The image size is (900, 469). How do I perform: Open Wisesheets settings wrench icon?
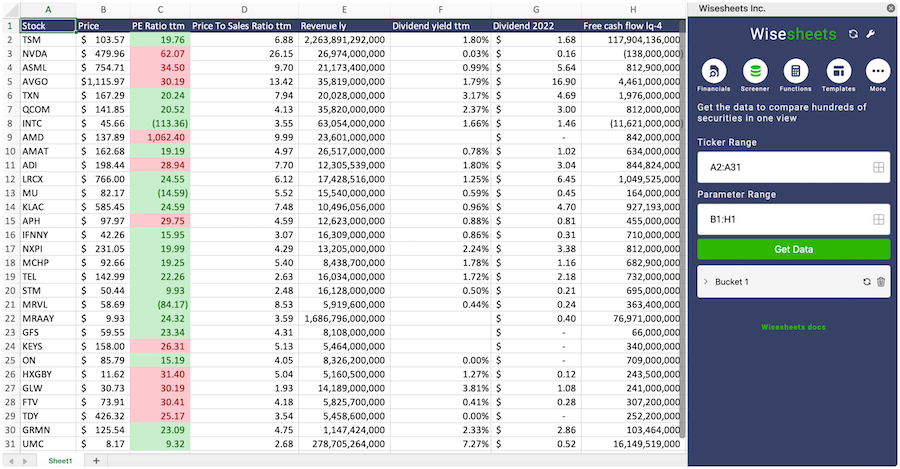pos(870,34)
